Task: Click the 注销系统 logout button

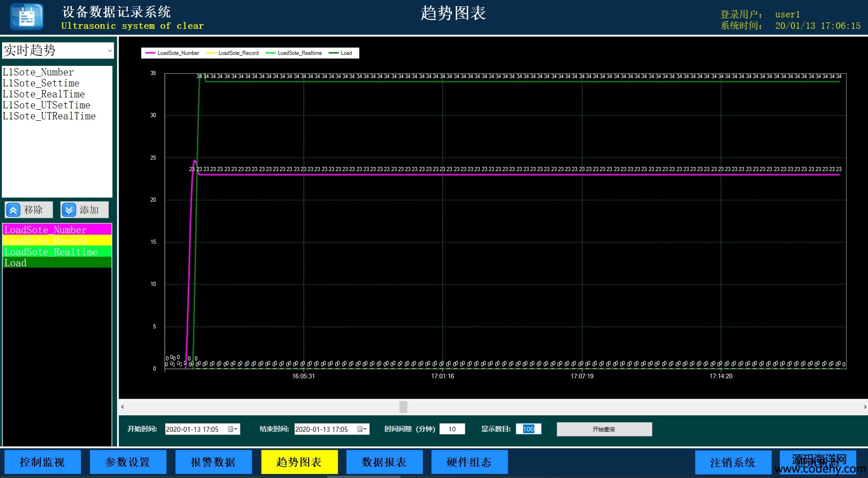Action: 733,462
